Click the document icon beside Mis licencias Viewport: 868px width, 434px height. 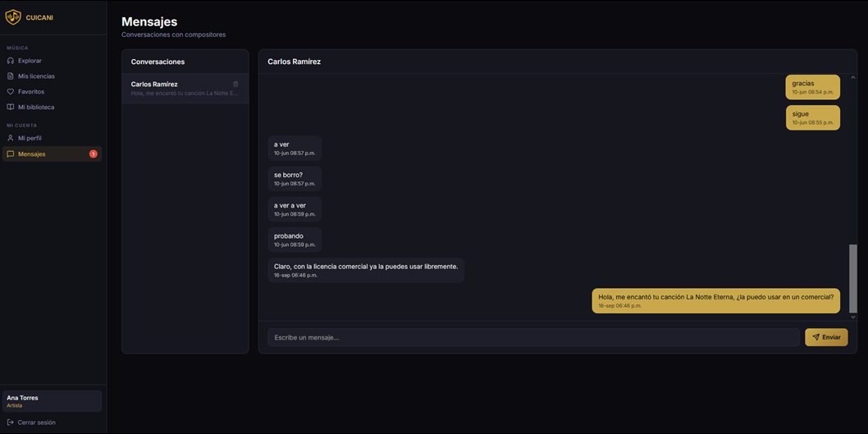click(x=10, y=76)
